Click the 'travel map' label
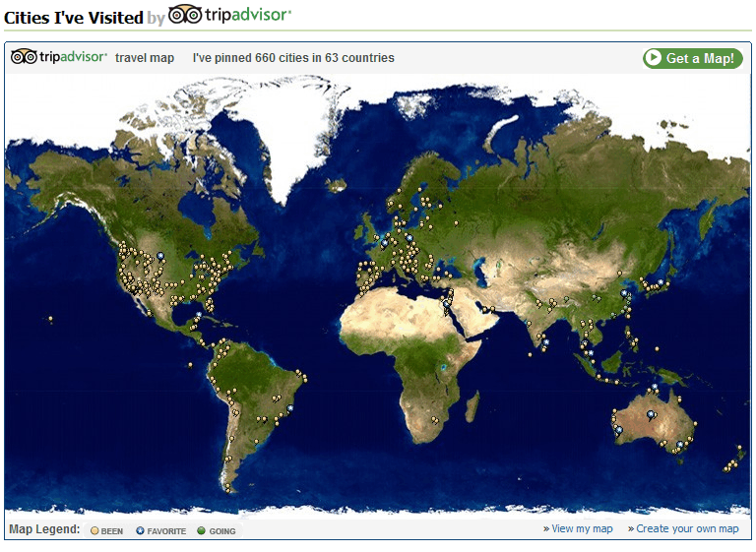The width and height of the screenshot is (756, 552). coord(145,58)
